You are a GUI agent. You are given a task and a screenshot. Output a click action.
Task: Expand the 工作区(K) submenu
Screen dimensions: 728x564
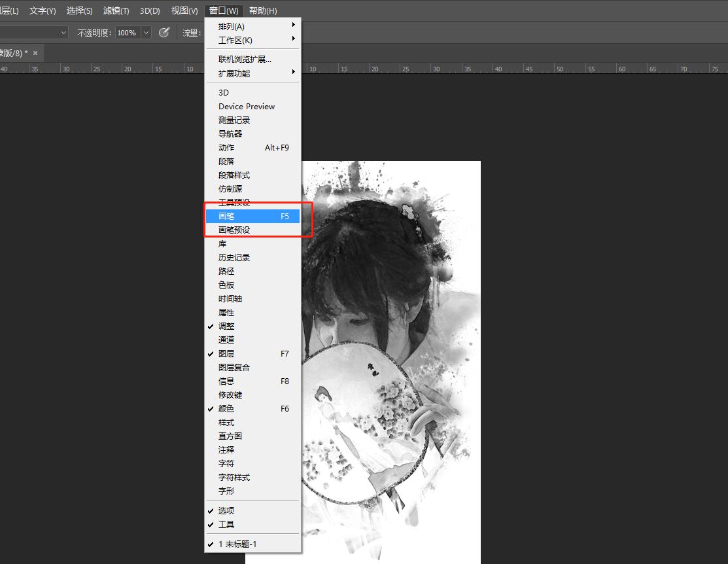click(x=252, y=40)
